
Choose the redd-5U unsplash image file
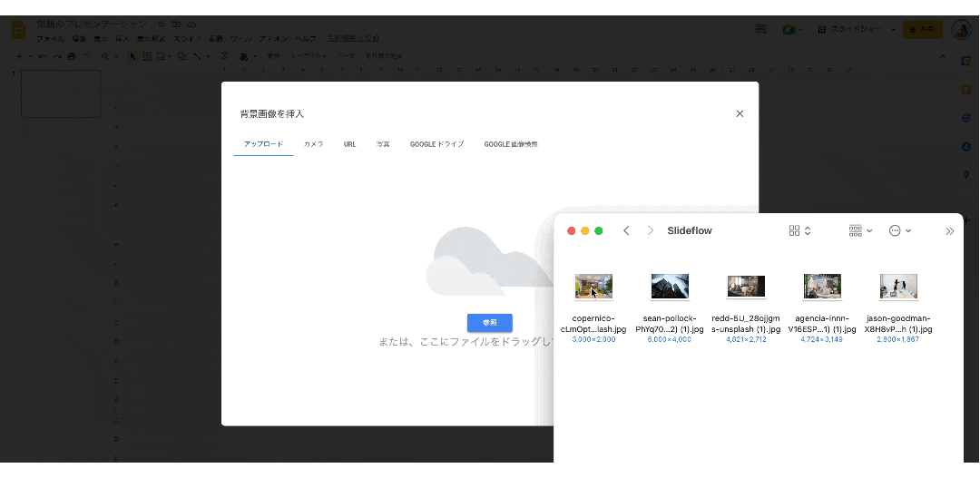[746, 287]
